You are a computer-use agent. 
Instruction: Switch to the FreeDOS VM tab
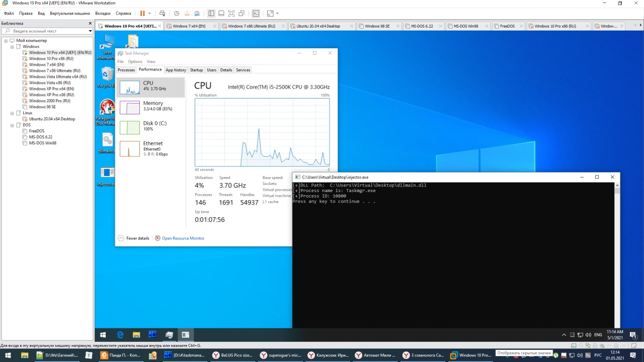pos(507,26)
